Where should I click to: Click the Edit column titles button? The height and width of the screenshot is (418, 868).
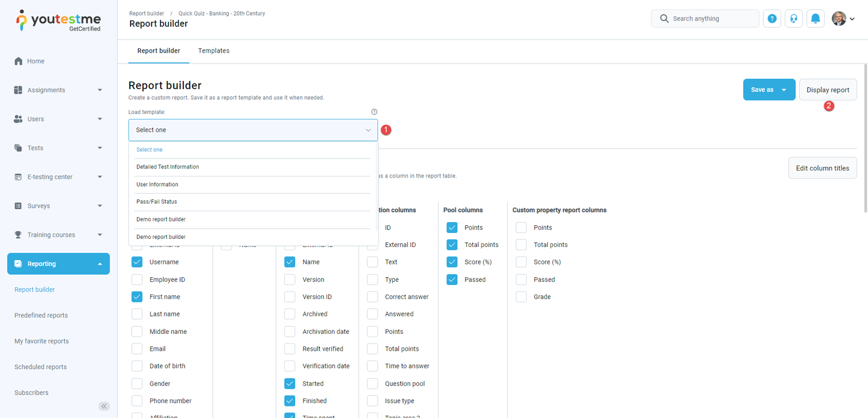(x=822, y=168)
